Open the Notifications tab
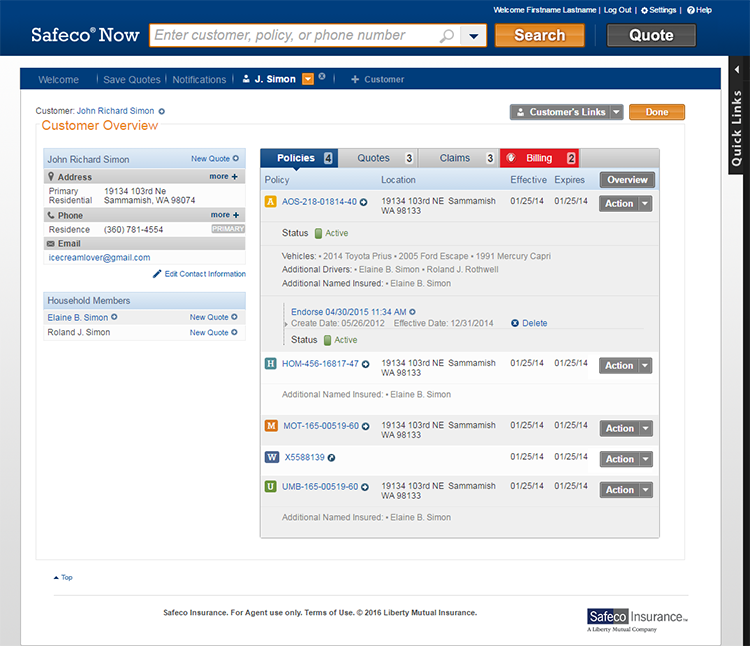This screenshot has height=646, width=750. [x=199, y=79]
